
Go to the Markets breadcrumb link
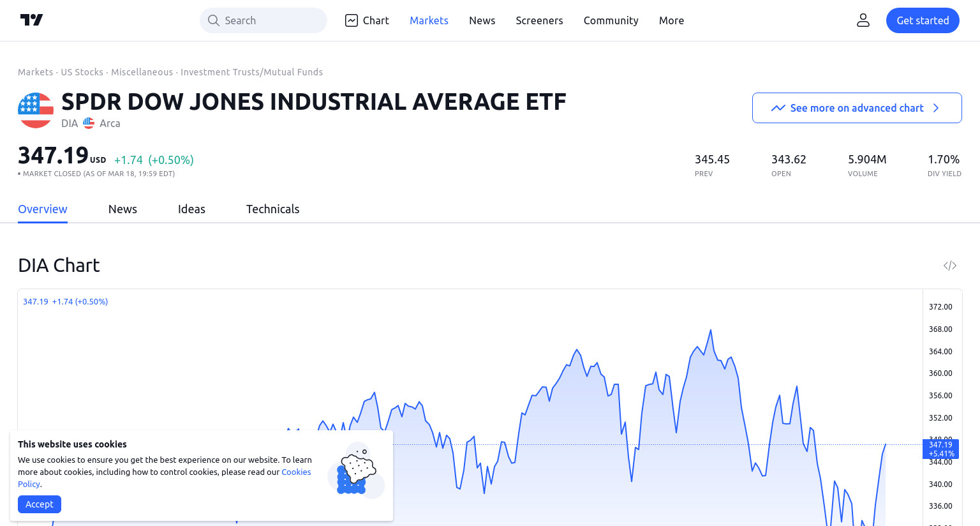36,72
